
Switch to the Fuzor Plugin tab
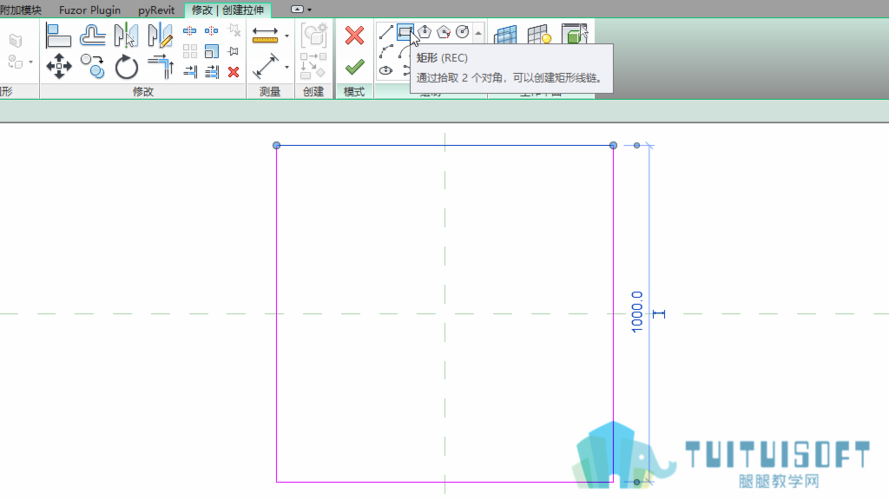(x=90, y=10)
